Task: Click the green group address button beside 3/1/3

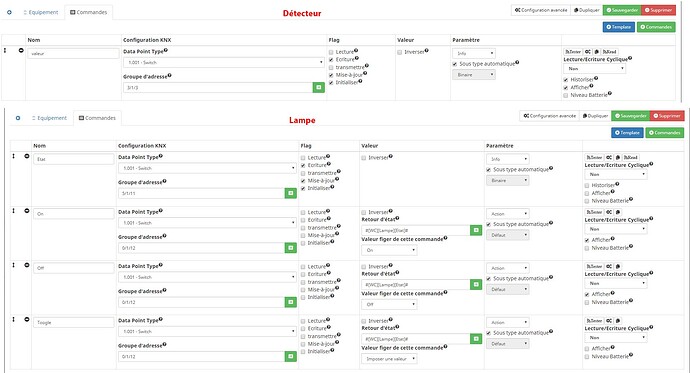Action: 319,88
